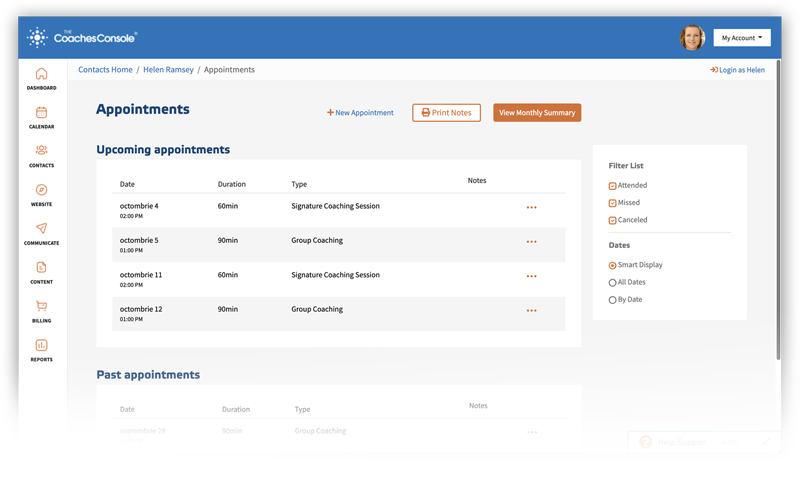Go to Contacts Home breadcrumb
800x480 pixels.
click(x=105, y=69)
